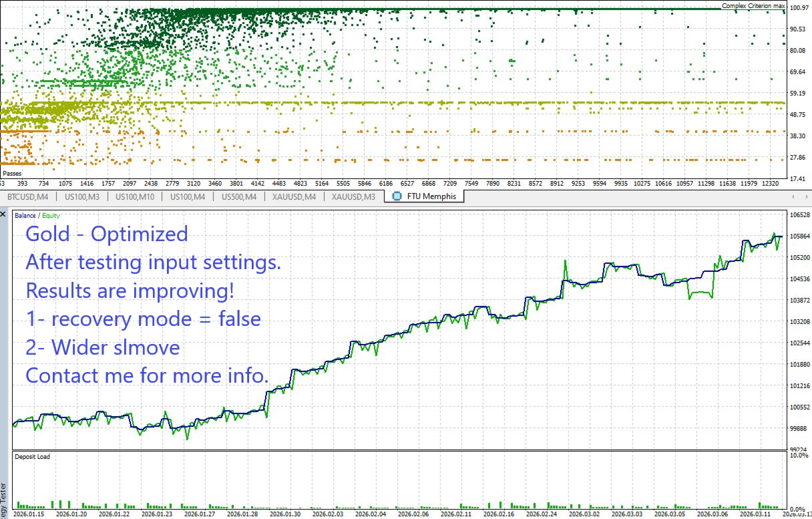
Task: Click the 10.0% deposit load value
Action: point(798,455)
